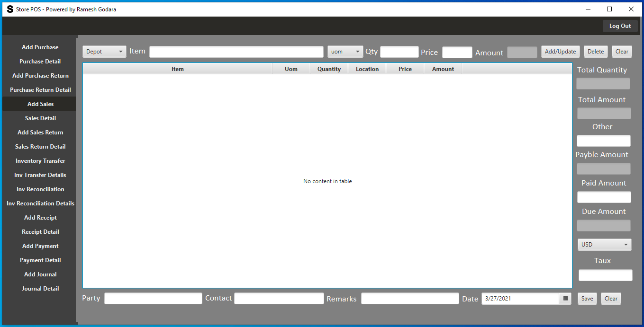This screenshot has width=644, height=327.
Task: Click the Clear button next to Save
Action: tap(611, 299)
